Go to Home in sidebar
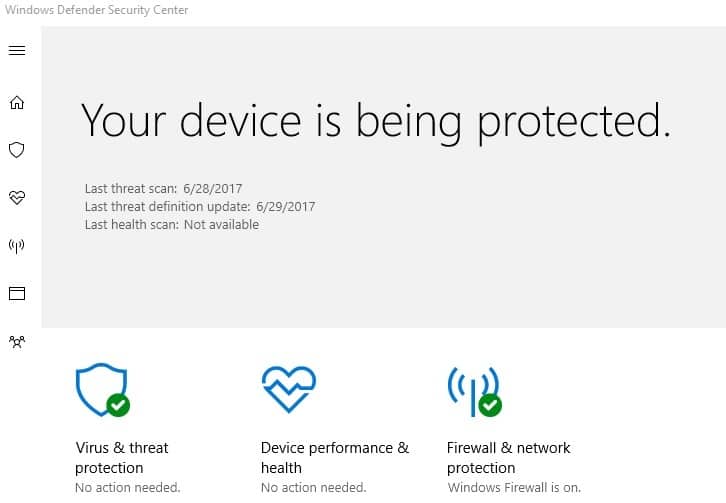 point(17,102)
